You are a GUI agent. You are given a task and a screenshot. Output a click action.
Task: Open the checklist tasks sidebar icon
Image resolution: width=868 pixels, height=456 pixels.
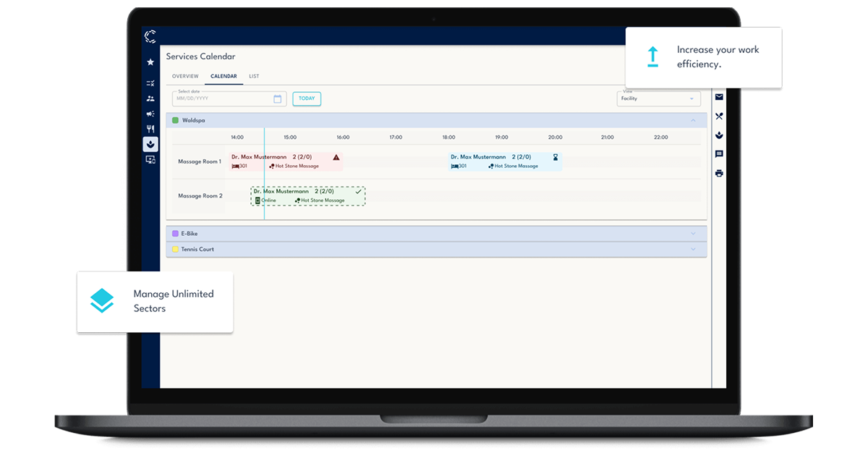(x=150, y=83)
